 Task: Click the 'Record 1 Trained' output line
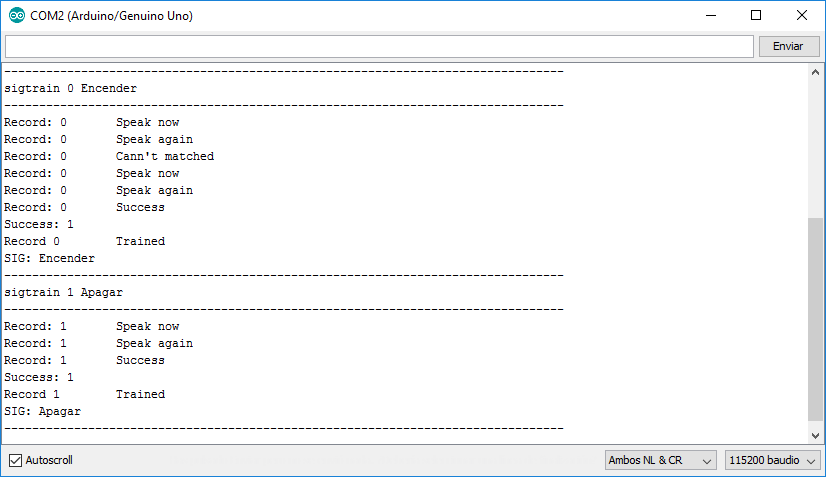point(85,394)
